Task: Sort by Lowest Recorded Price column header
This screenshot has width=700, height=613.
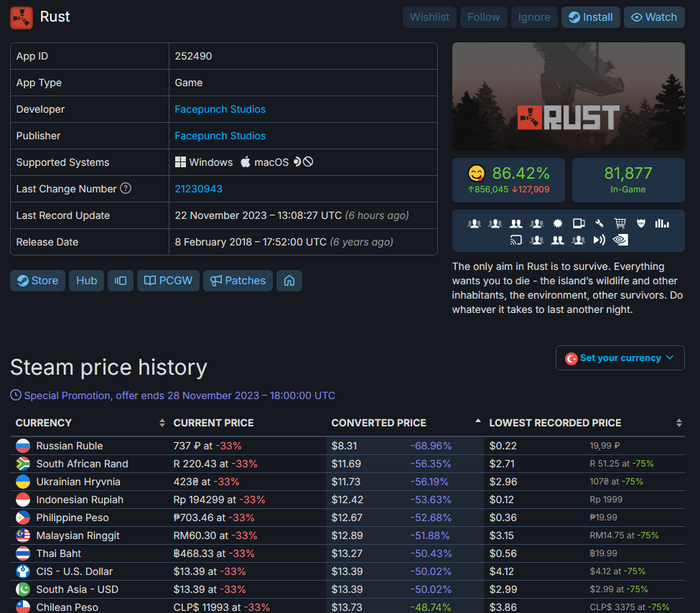Action: click(x=585, y=423)
